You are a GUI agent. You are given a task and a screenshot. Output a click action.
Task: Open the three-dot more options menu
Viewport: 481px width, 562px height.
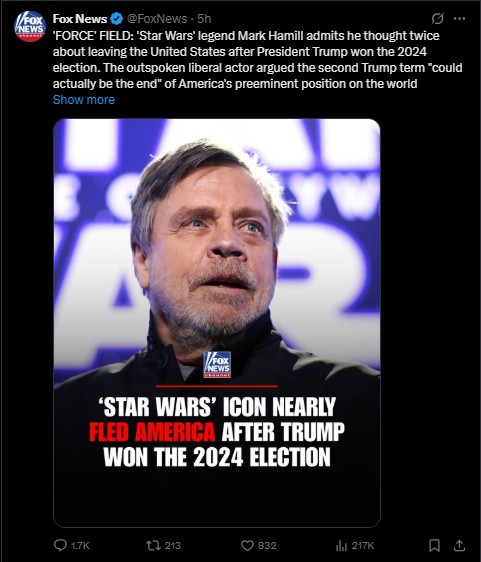(459, 19)
